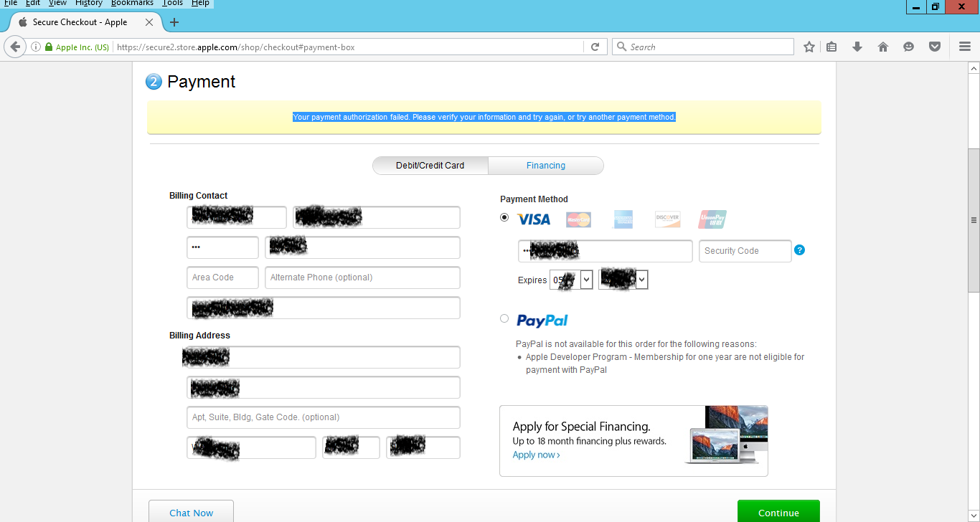
Task: Close the Secure Checkout - Apple tab
Action: tap(149, 22)
